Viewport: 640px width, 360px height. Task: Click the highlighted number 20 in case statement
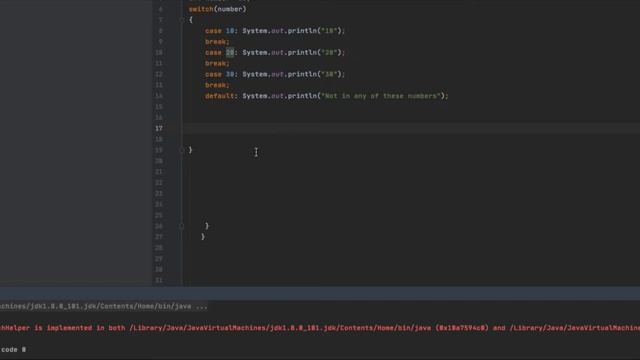tap(230, 52)
